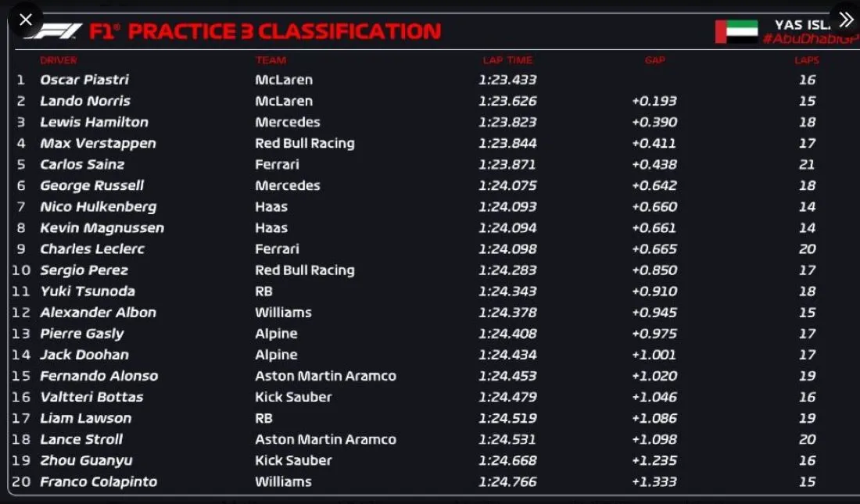Click the LAPS column header
Viewport: 860px width, 504px height.
point(807,60)
